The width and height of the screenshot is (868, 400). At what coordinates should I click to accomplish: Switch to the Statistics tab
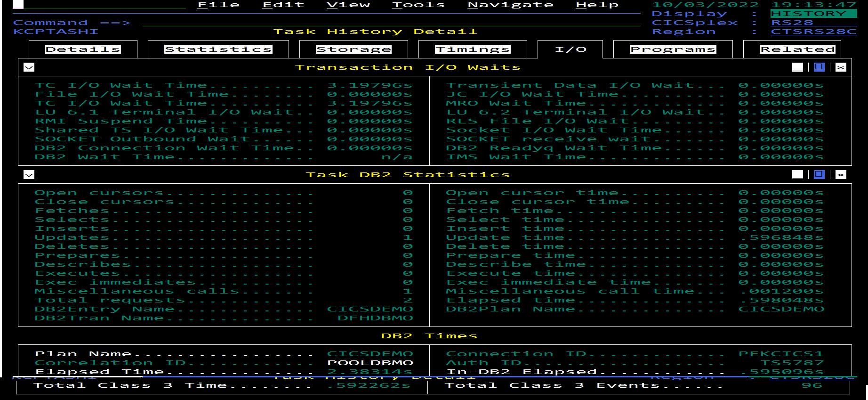[218, 49]
